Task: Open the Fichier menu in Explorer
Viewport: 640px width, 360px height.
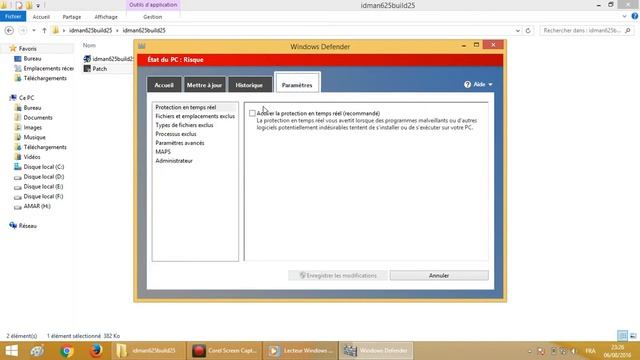Action: click(13, 17)
